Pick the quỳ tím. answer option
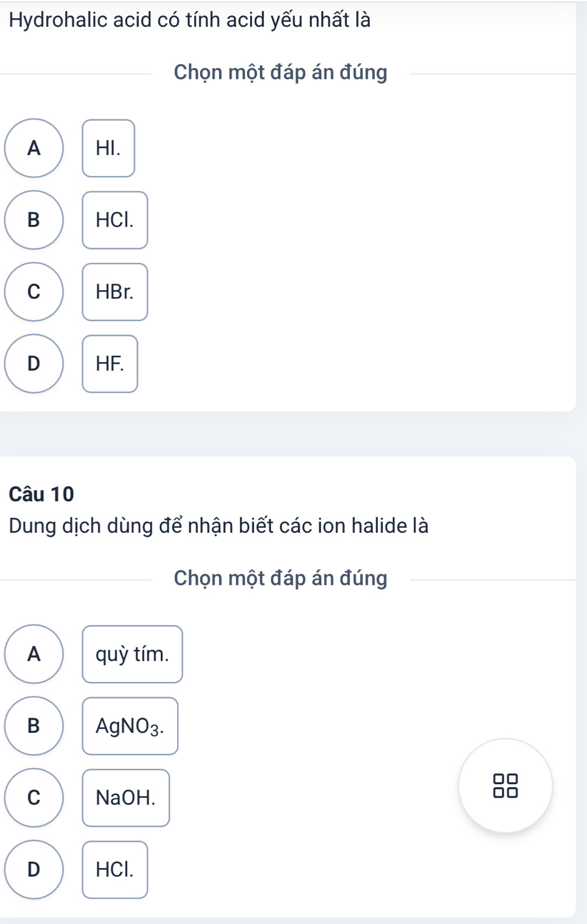This screenshot has width=587, height=924. click(132, 654)
